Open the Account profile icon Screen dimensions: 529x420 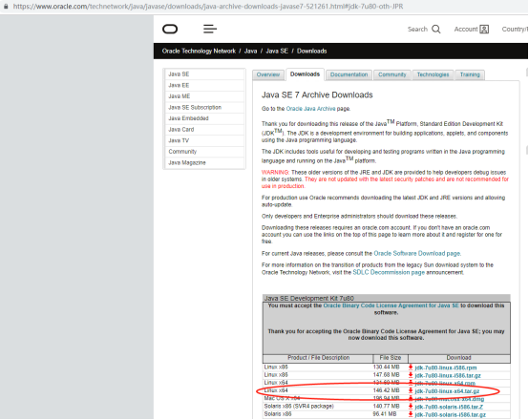tap(484, 30)
